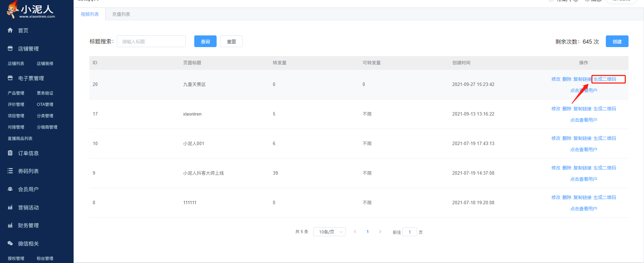Click 删除 link for the xiaoniren row

pos(567,109)
